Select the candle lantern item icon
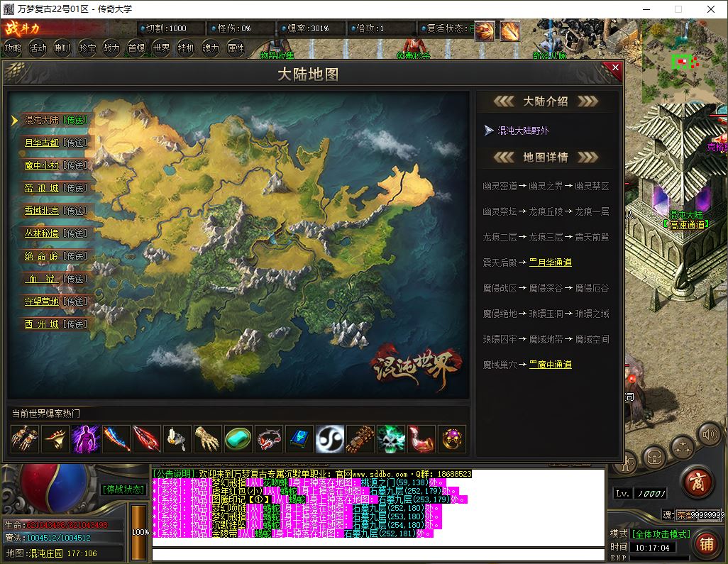The width and height of the screenshot is (728, 564). click(177, 438)
